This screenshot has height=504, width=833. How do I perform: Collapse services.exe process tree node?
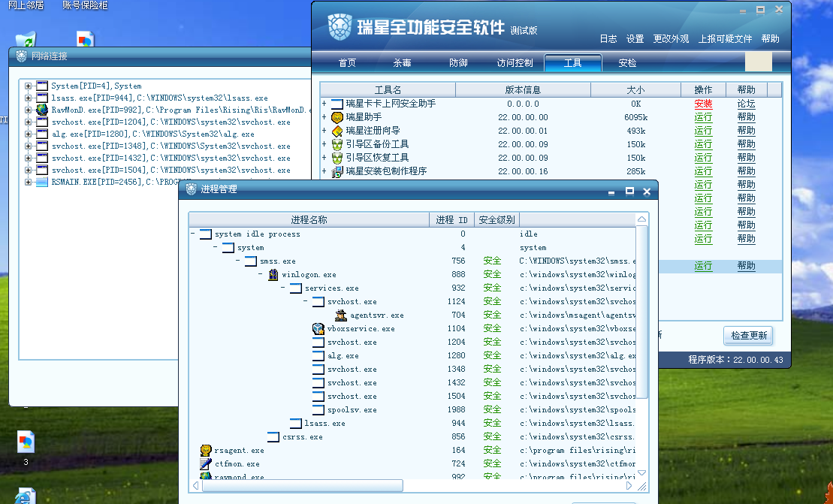point(282,288)
